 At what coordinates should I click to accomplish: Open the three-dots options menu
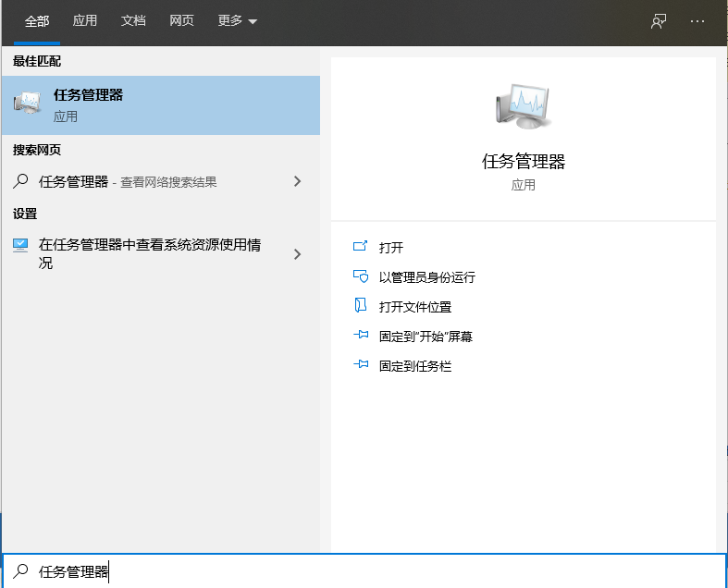pyautogui.click(x=698, y=21)
